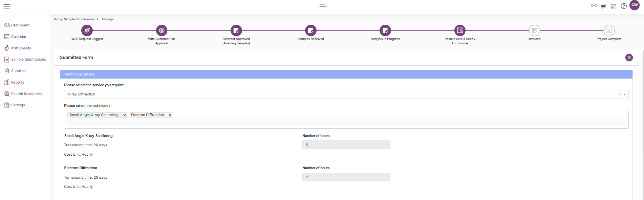Click the Project Complete label
Image resolution: width=644 pixels, height=200 pixels.
click(x=609, y=39)
